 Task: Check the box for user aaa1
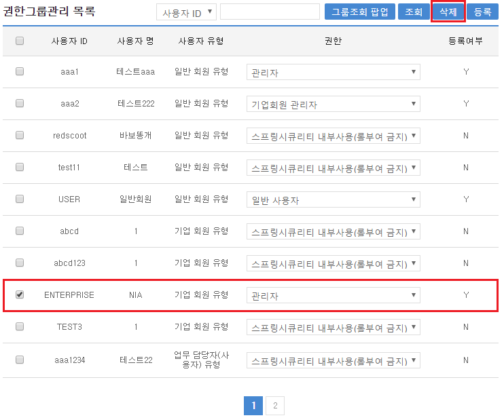tap(20, 71)
